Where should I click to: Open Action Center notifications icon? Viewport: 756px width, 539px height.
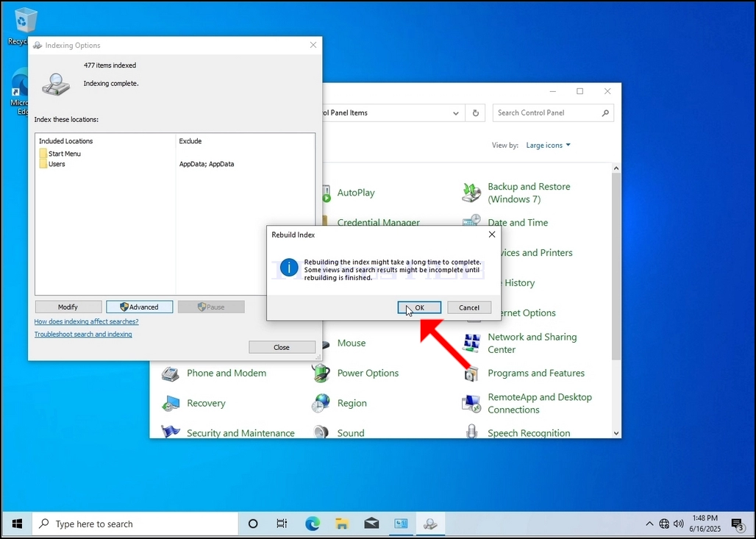click(737, 524)
